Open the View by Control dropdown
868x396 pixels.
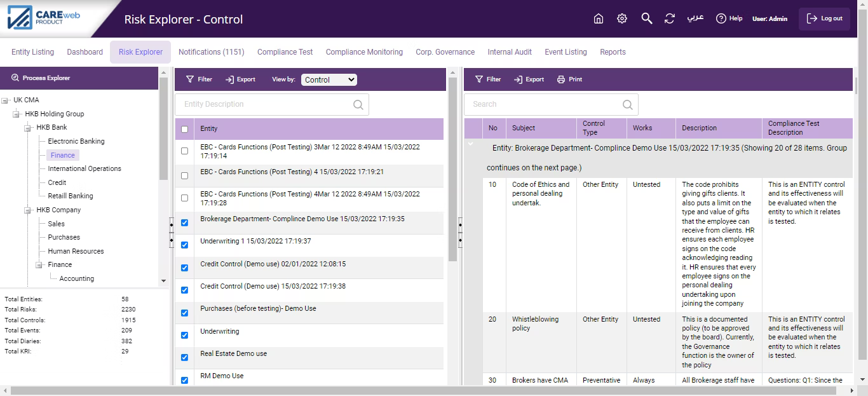coord(329,79)
